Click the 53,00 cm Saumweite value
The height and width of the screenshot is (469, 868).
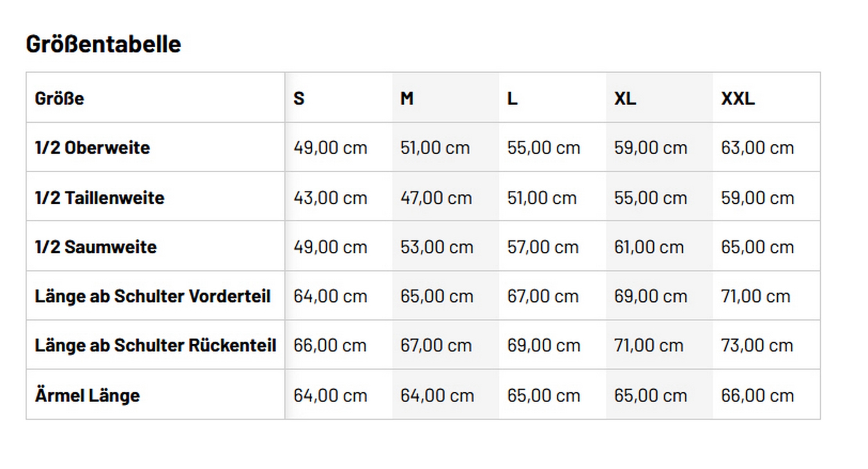pos(436,247)
